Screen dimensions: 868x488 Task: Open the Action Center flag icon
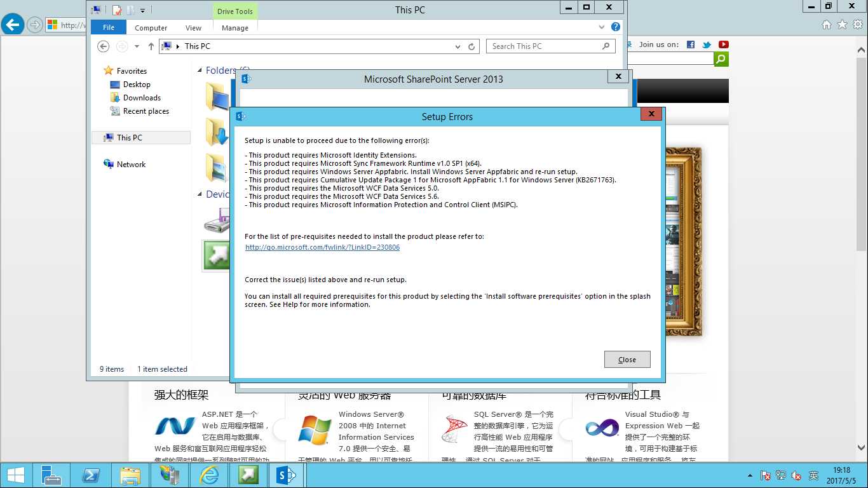click(x=766, y=475)
